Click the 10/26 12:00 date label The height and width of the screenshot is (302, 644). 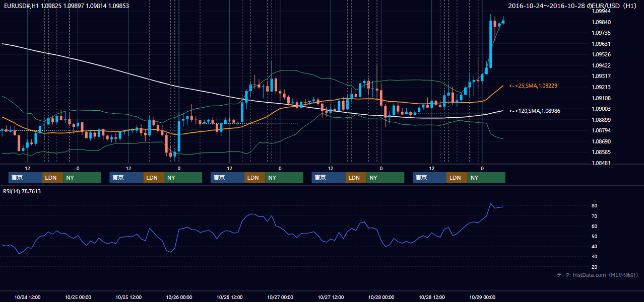[230, 297]
